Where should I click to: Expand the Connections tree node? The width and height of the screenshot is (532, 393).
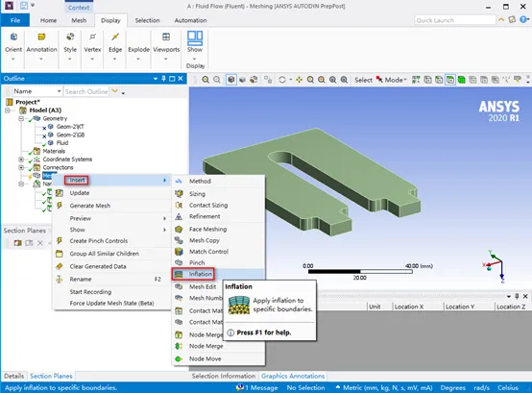[21, 167]
